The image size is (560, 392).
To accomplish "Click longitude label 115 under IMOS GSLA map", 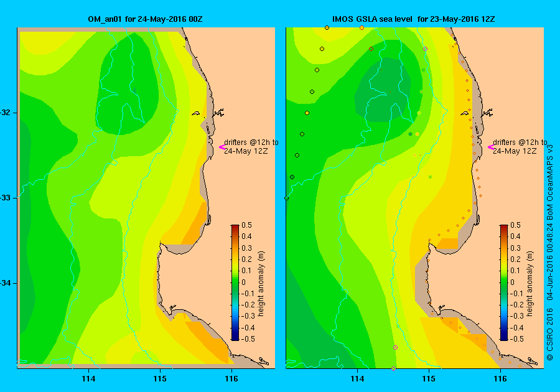I will (429, 379).
